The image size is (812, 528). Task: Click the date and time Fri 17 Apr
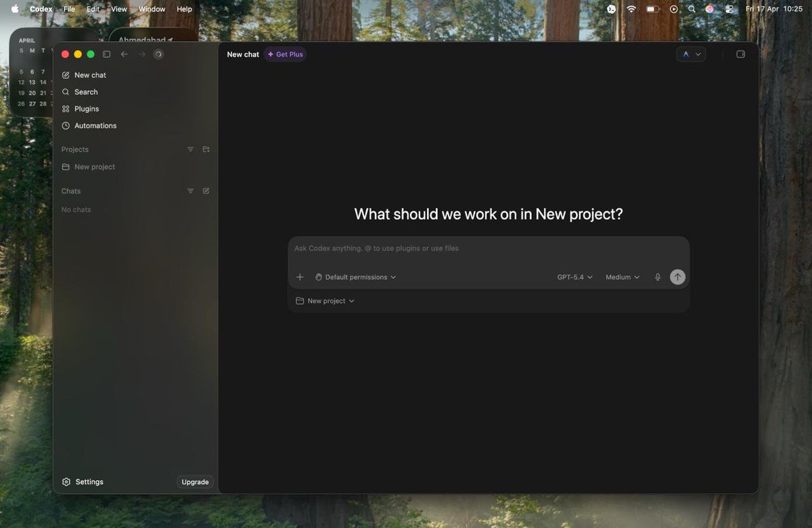point(774,9)
